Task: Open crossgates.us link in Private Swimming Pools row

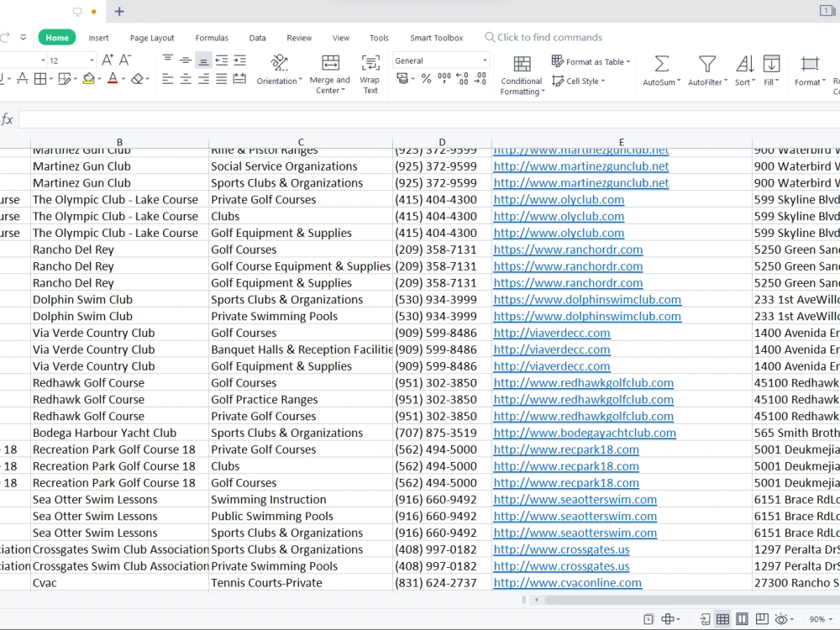Action: pos(561,566)
